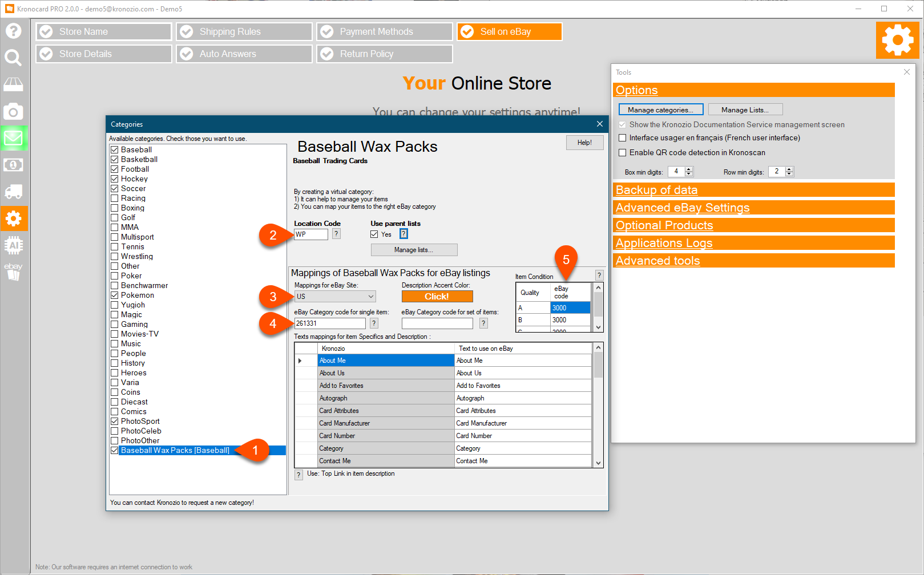The width and height of the screenshot is (924, 575).
Task: Open Sell on eBay setup step
Action: pyautogui.click(x=510, y=31)
